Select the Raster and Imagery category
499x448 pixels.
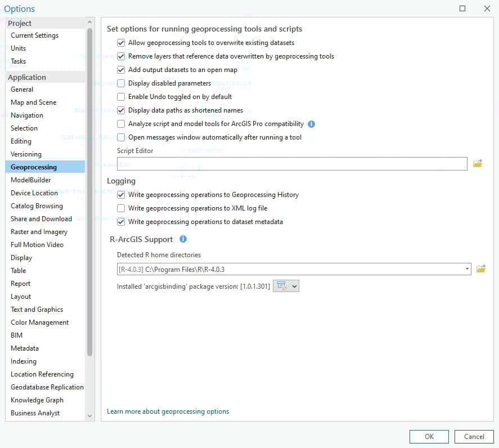point(39,231)
